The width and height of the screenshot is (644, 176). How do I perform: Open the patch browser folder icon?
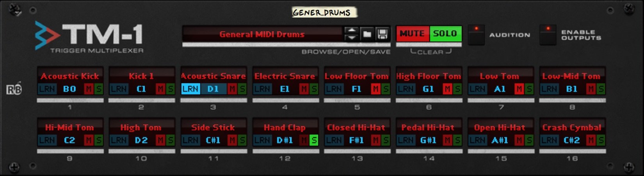tap(367, 34)
